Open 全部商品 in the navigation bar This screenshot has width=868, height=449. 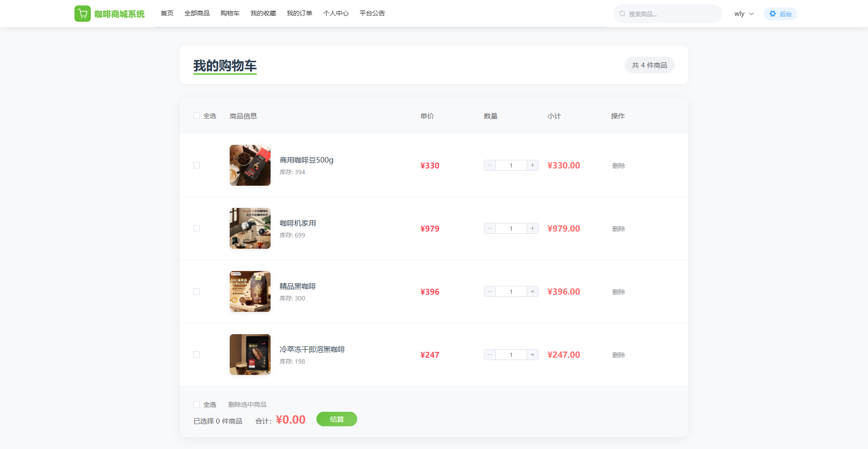point(197,13)
